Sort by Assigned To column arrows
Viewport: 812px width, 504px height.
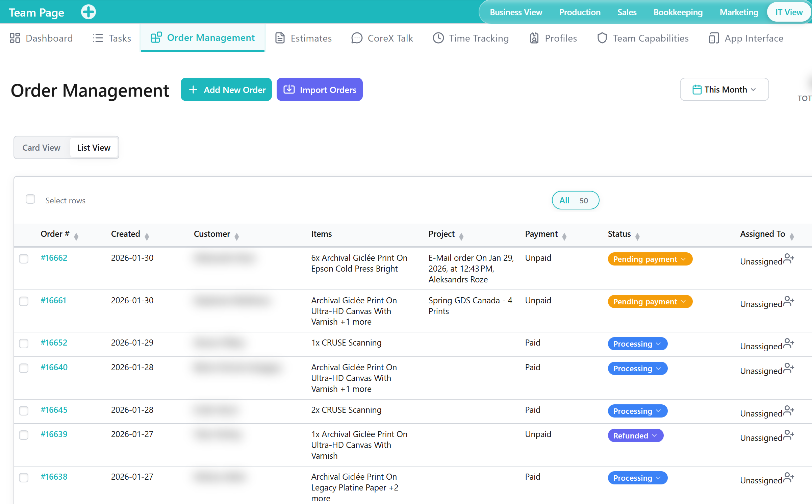792,236
